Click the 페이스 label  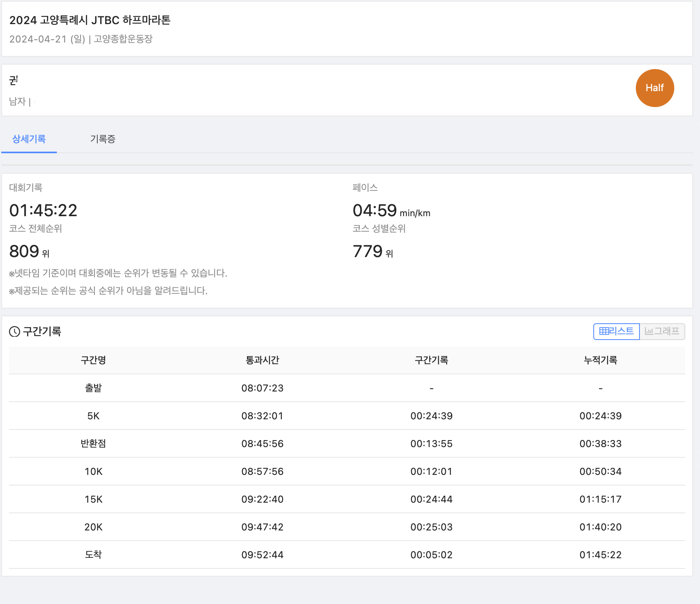point(365,188)
